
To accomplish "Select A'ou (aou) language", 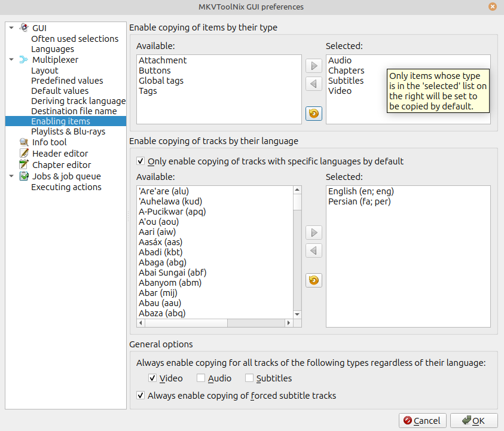I will (158, 222).
